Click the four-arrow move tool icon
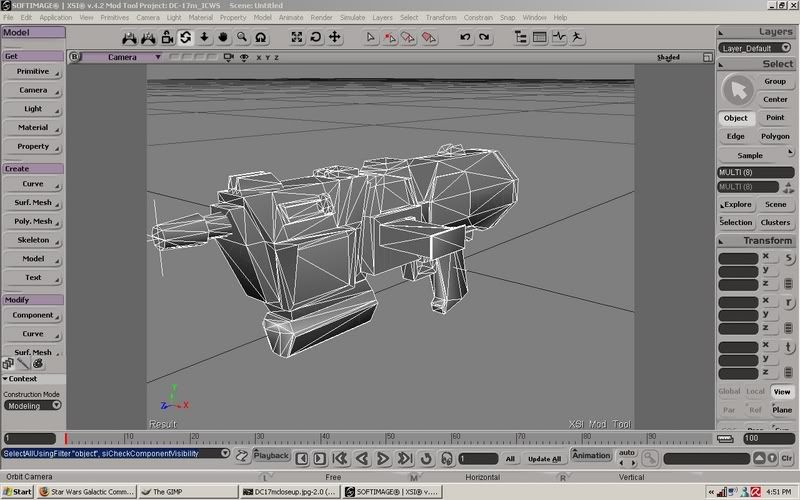This screenshot has height=500, width=800. pyautogui.click(x=335, y=37)
